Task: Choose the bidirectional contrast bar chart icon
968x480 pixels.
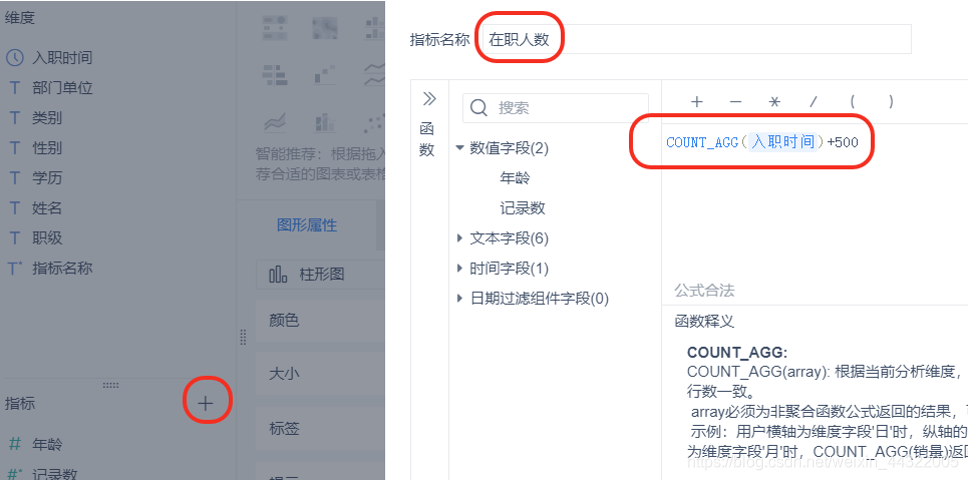Action: 273,75
